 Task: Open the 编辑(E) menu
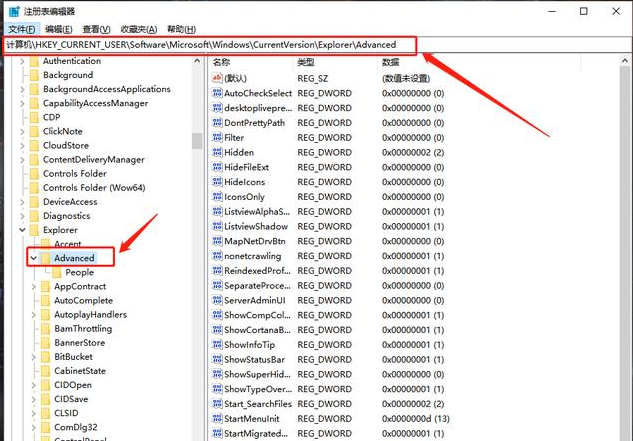[x=59, y=29]
